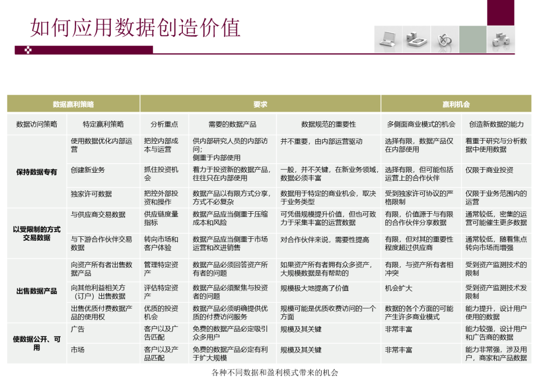Select the 数据访问策略 column header
This screenshot has width=541, height=392.
(37, 124)
